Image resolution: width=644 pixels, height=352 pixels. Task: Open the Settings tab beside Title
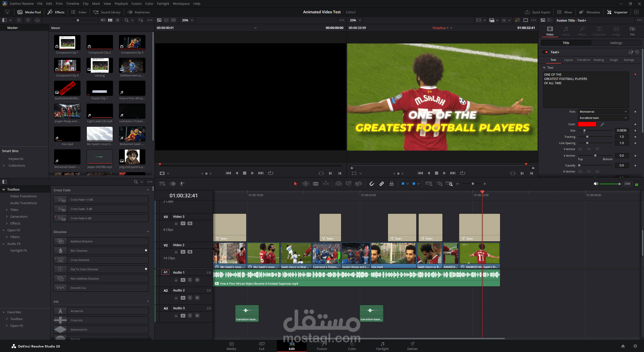click(x=616, y=43)
